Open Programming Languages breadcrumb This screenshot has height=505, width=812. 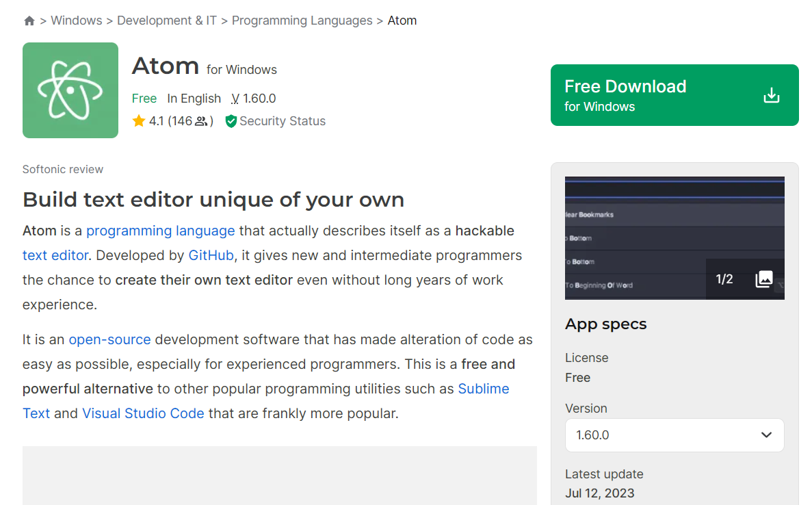click(302, 21)
